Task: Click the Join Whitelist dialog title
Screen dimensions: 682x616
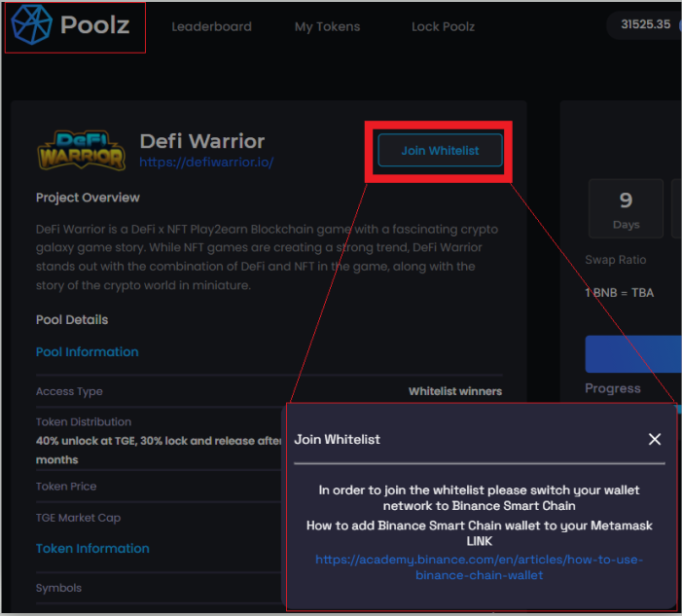Action: pyautogui.click(x=337, y=440)
